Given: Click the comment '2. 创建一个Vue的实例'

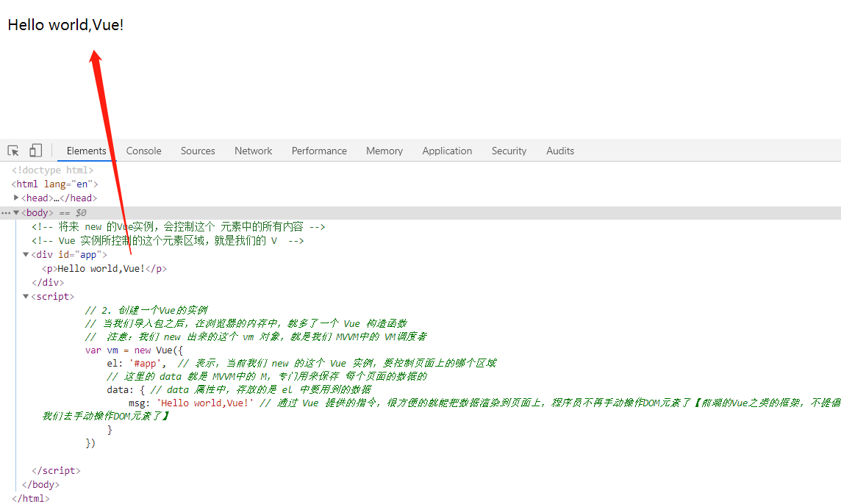Looking at the screenshot, I should [146, 311].
